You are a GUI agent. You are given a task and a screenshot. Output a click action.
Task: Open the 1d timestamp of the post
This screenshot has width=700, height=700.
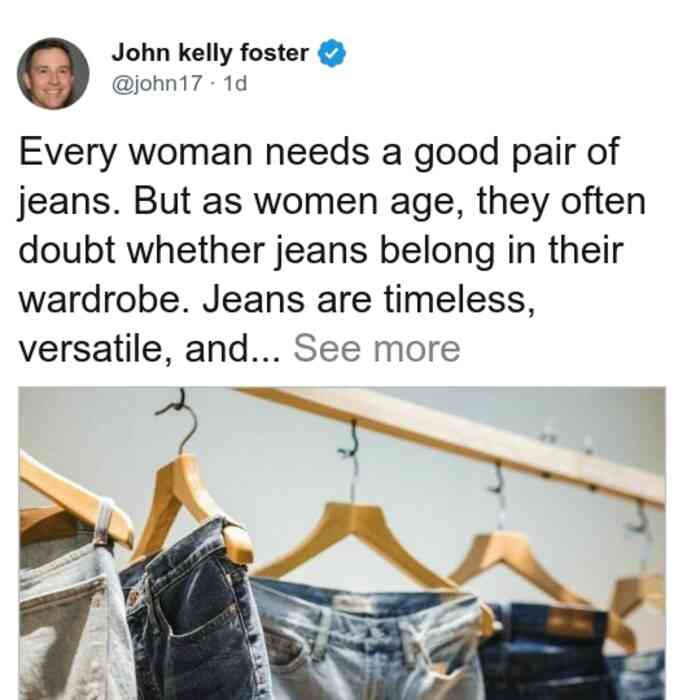pos(234,83)
